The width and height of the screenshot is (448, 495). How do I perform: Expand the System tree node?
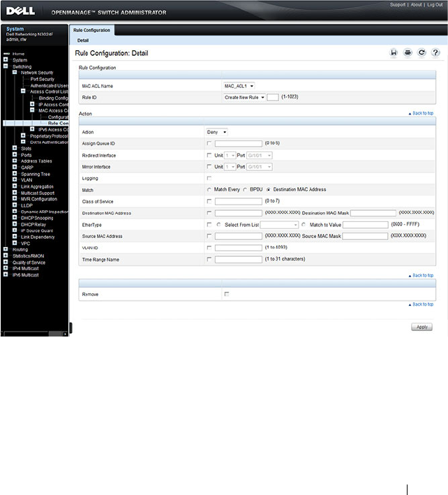click(x=6, y=59)
